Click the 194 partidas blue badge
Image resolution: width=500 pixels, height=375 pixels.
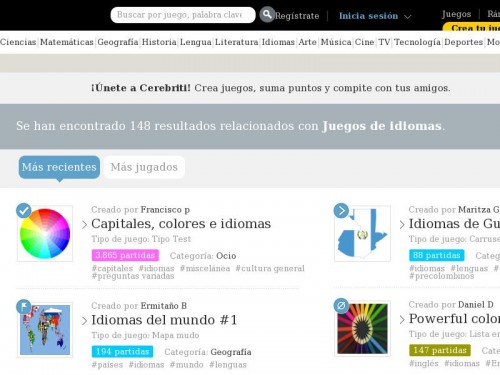click(x=122, y=351)
